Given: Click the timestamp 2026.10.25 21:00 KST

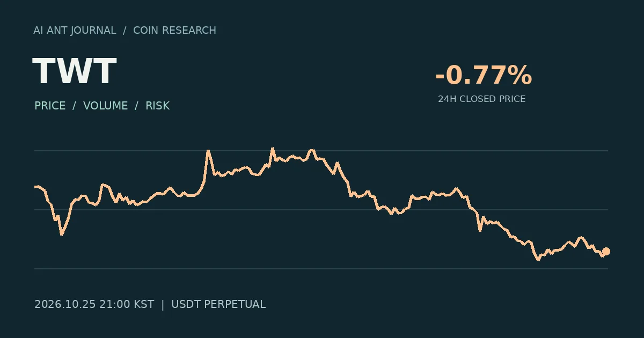Looking at the screenshot, I should [94, 304].
